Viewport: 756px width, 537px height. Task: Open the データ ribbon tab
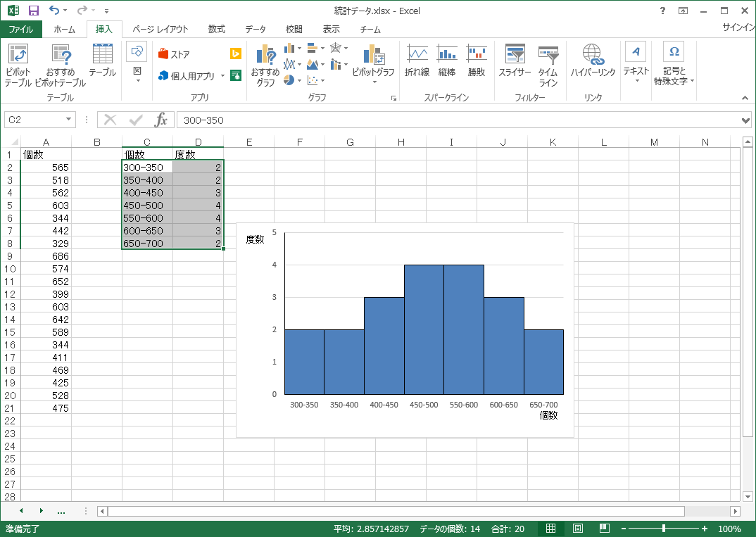pos(255,29)
